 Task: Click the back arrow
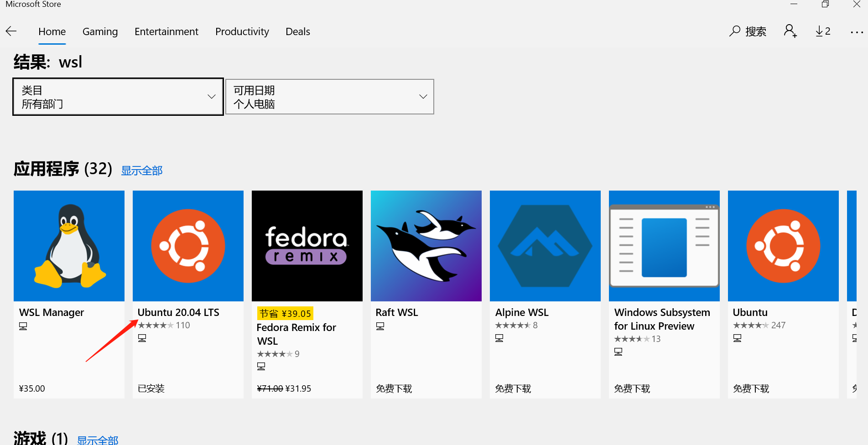(x=11, y=31)
